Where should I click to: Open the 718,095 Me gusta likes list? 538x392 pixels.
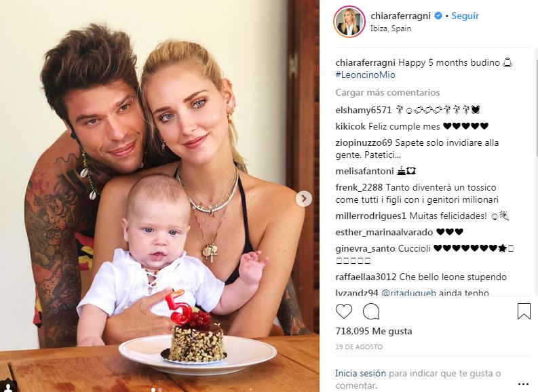point(374,331)
